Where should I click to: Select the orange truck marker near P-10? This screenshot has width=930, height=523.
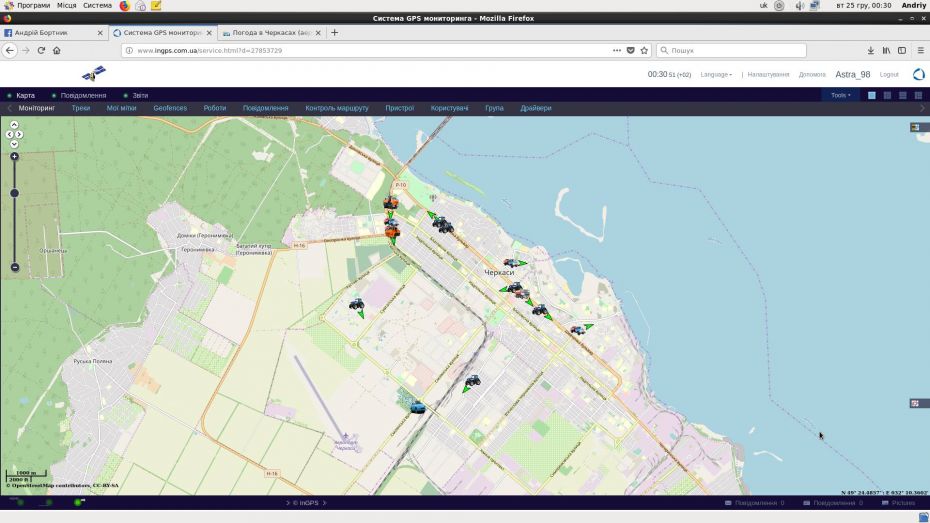click(x=390, y=203)
